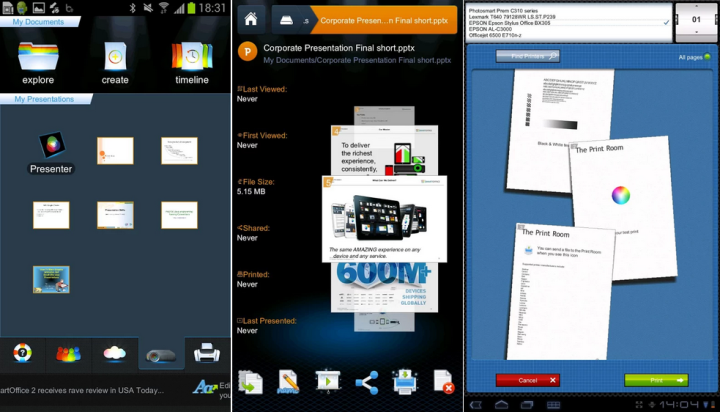The image size is (720, 412).
Task: Click the edit document pencil icon
Action: pyautogui.click(x=289, y=381)
